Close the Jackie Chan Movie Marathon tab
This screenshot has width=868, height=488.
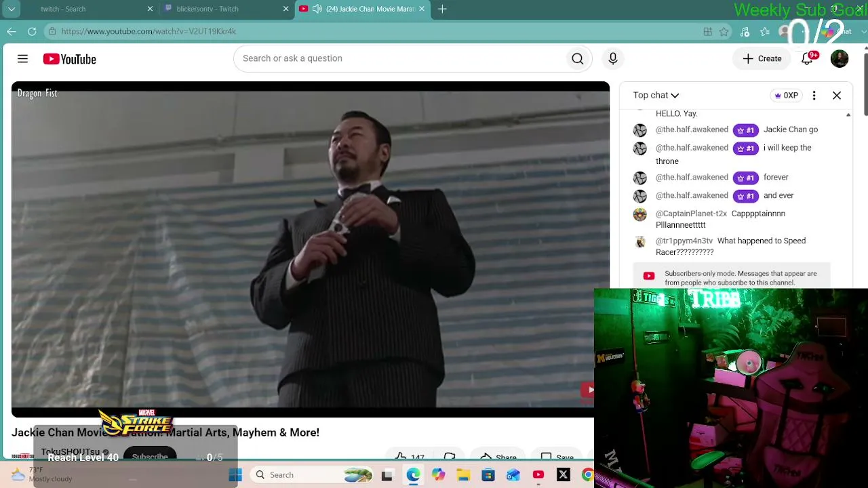422,9
